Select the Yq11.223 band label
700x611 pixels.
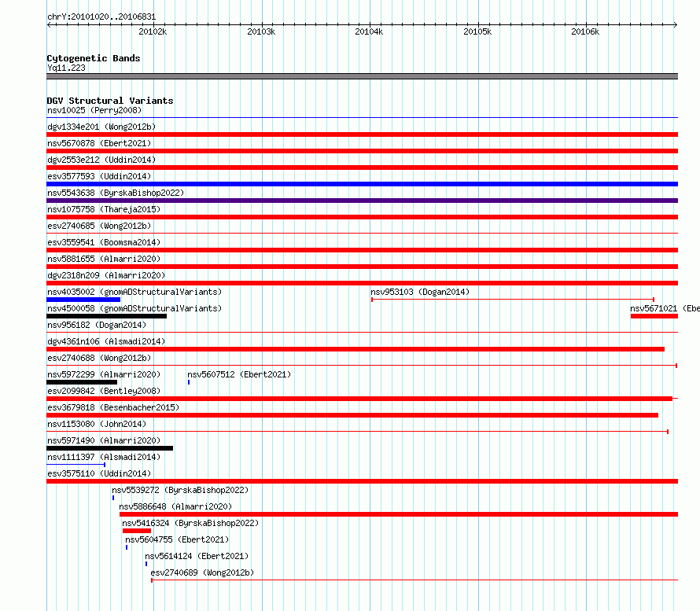click(x=66, y=68)
